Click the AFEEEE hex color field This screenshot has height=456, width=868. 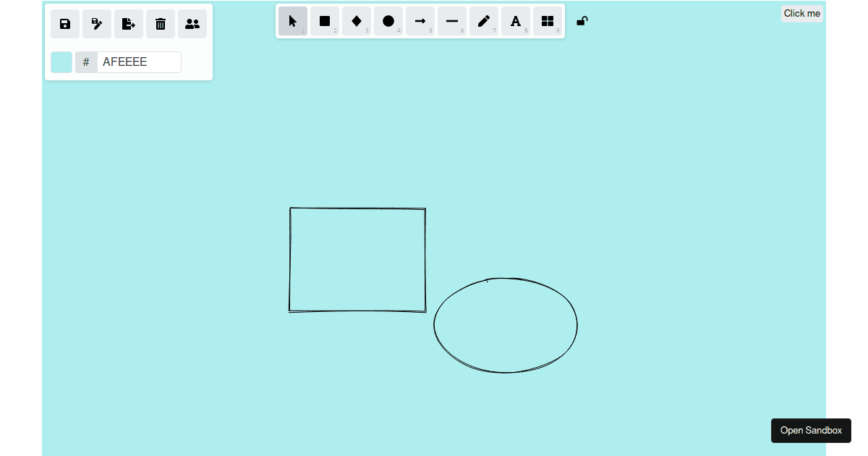137,62
